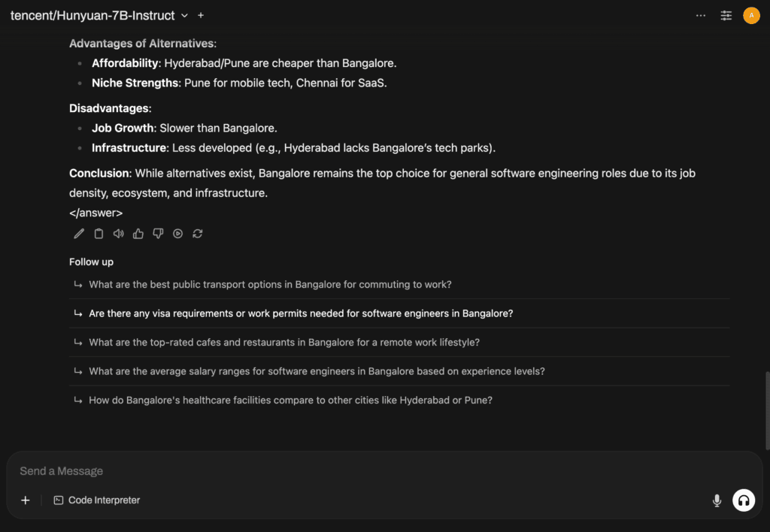Toggle the Code Interpreter option
This screenshot has width=770, height=532.
97,500
